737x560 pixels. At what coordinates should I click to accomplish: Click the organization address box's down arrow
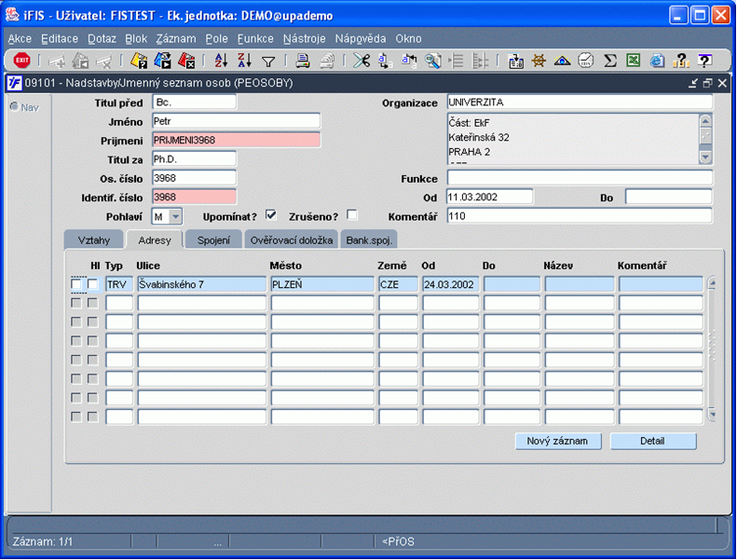pyautogui.click(x=705, y=157)
